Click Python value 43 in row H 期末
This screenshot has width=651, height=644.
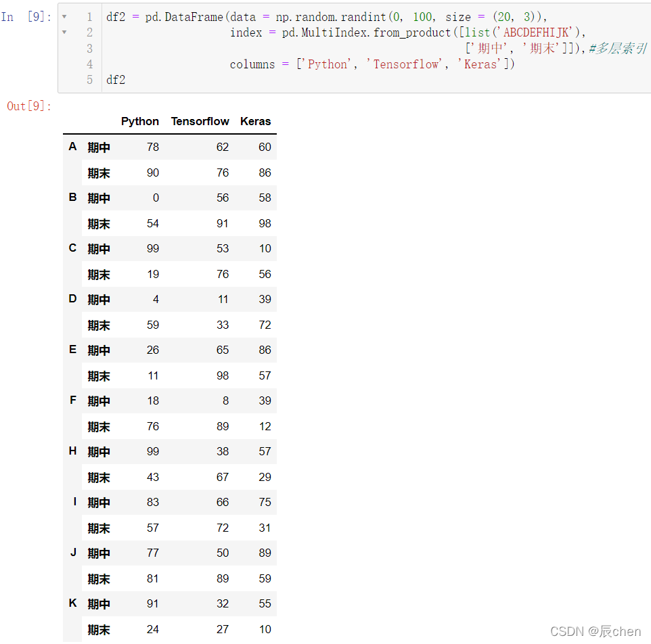[153, 477]
